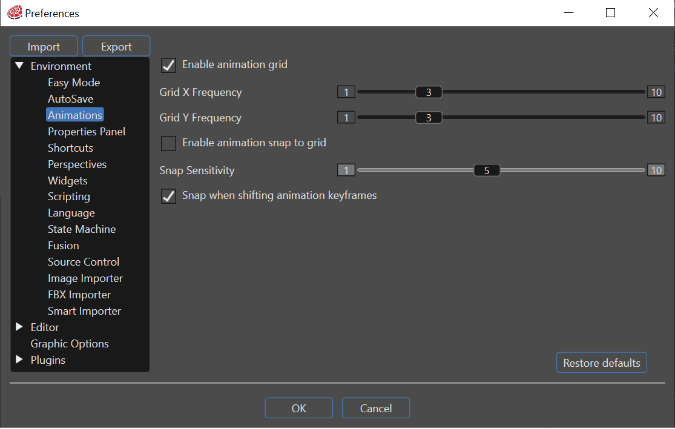Screen dimensions: 675x429
Task: Expand the Editor tree node
Action: tap(19, 327)
